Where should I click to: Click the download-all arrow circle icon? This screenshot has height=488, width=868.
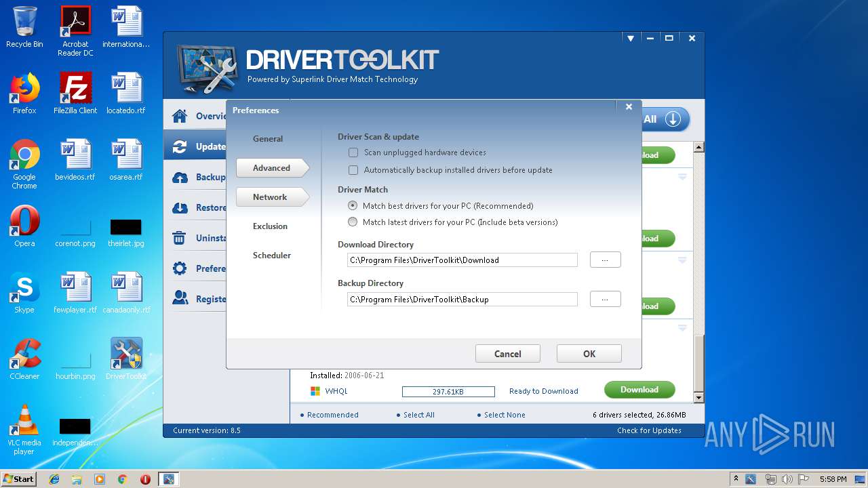[672, 119]
